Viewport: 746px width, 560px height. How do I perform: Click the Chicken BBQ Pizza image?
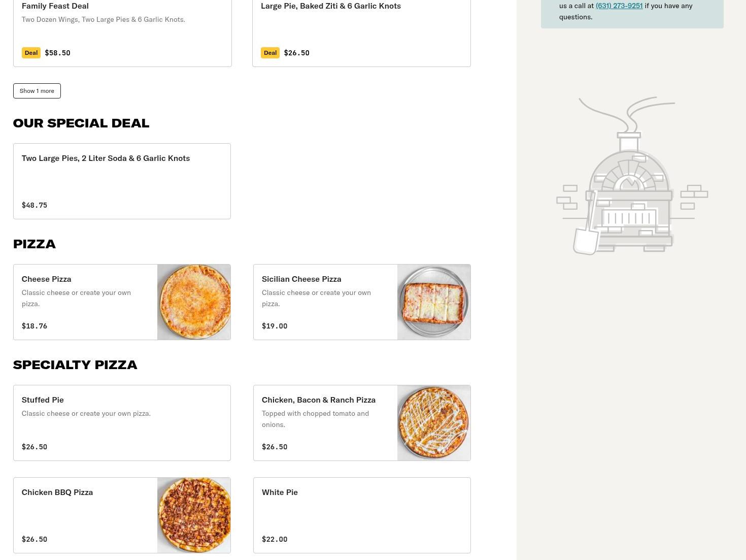coord(194,515)
